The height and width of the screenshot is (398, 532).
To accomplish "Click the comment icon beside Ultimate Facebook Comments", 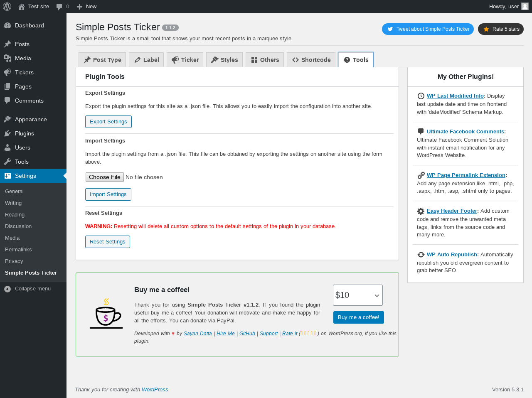I will click(x=421, y=132).
